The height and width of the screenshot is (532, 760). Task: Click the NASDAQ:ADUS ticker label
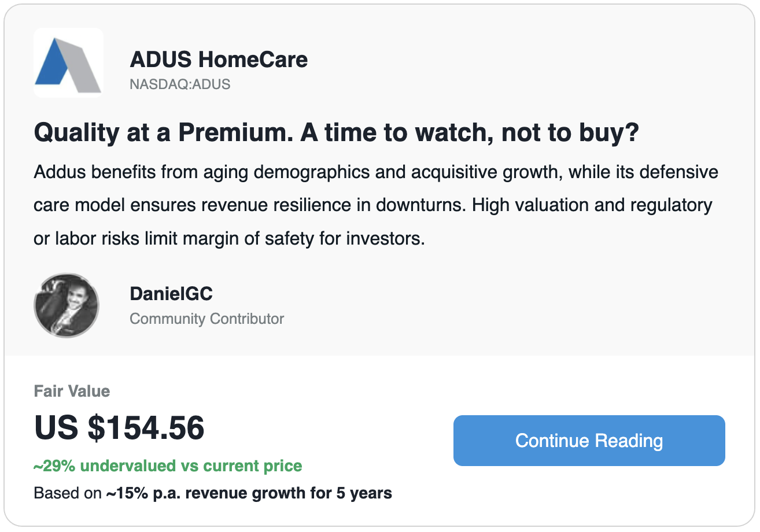point(180,84)
